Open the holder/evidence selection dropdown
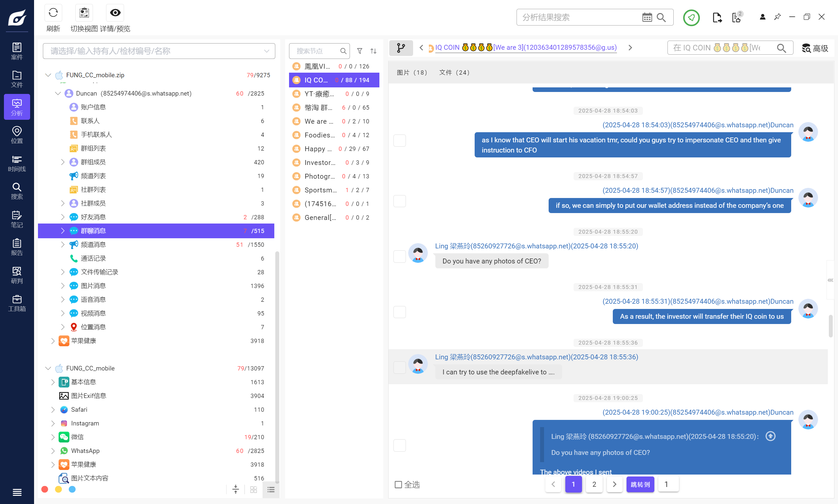Image resolution: width=838 pixels, height=504 pixels. 266,51
